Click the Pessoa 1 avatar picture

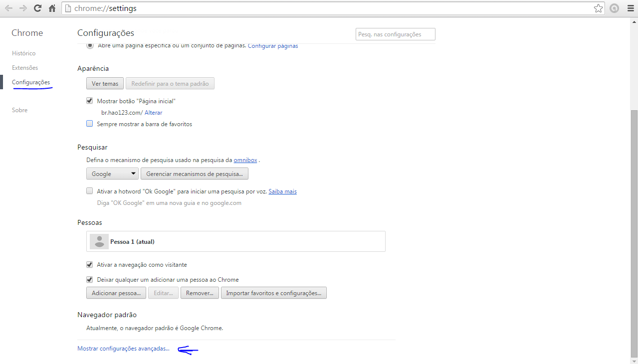pyautogui.click(x=99, y=241)
